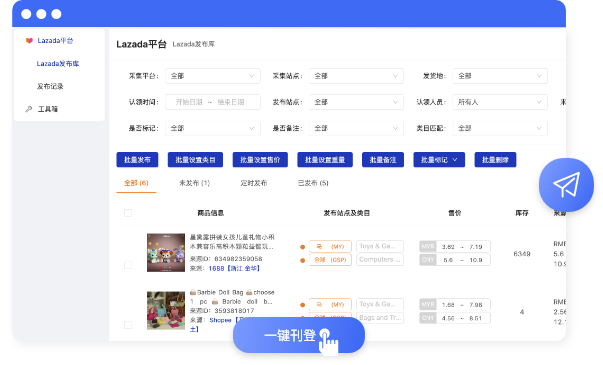603x365 pixels.
Task: Click the 商品信息 column header
Action: click(x=211, y=213)
